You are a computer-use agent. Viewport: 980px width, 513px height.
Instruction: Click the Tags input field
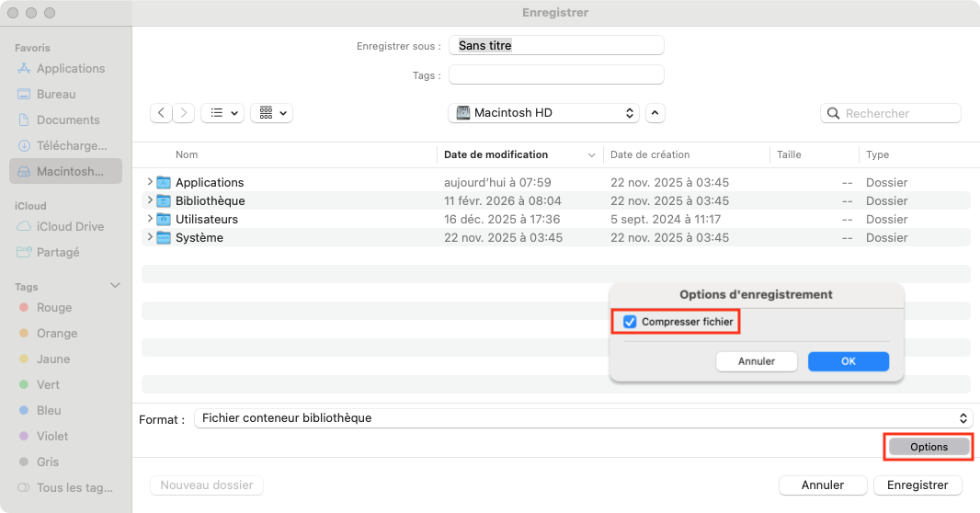556,75
